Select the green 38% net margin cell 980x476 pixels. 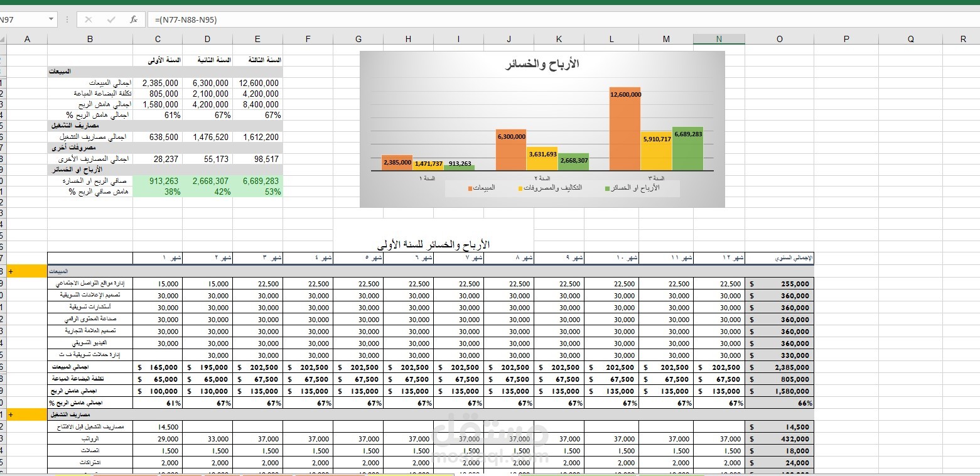click(x=158, y=192)
